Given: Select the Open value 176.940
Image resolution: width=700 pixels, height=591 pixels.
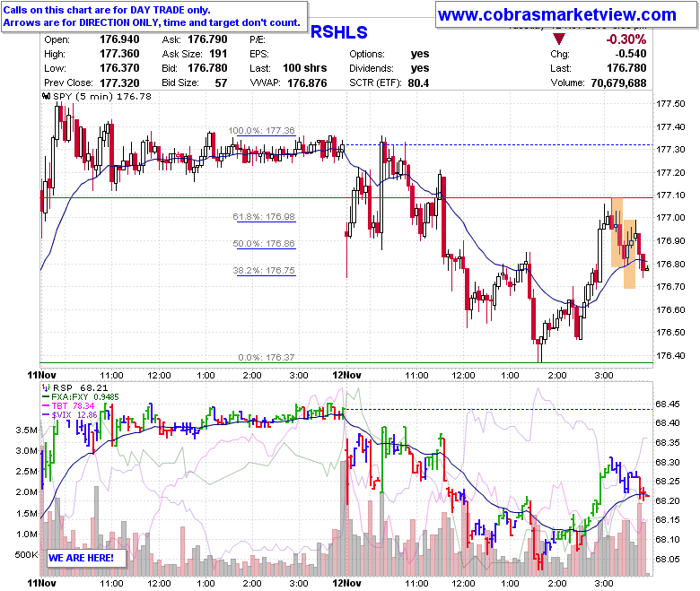Looking at the screenshot, I should pyautogui.click(x=119, y=39).
